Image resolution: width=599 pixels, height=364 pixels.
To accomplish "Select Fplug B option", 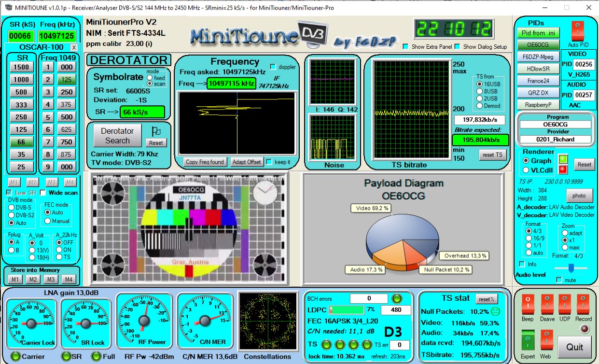I will (x=12, y=250).
